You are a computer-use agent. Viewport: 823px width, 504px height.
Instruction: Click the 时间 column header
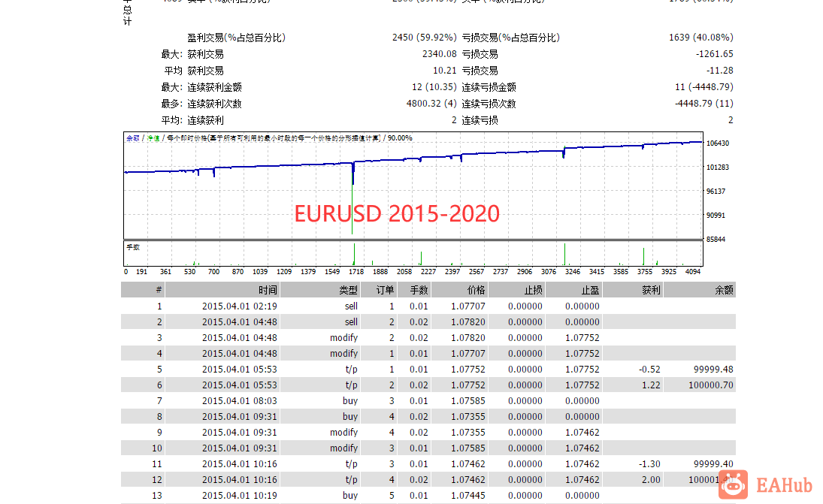coord(222,290)
